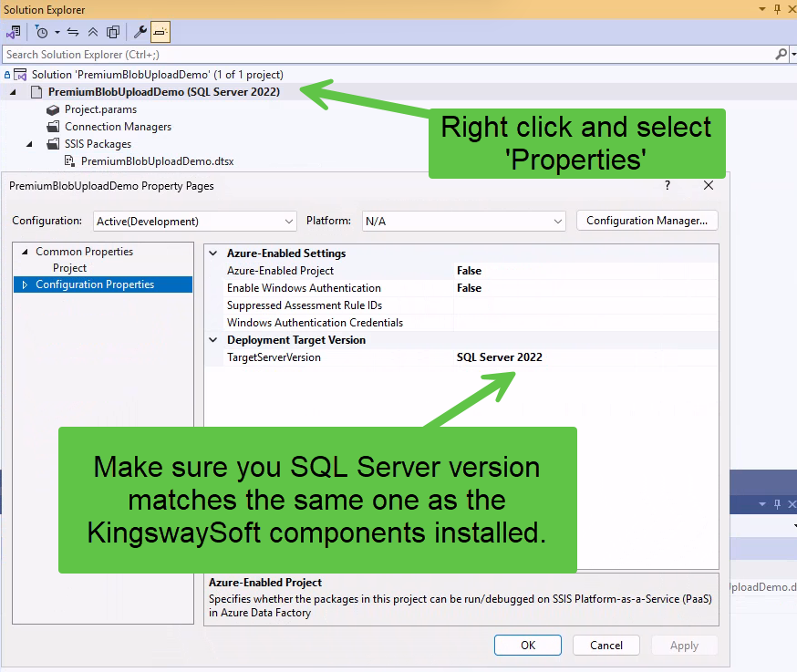Click the False value for Azure-Enabled Project
Image resolution: width=797 pixels, height=672 pixels.
[x=469, y=271]
